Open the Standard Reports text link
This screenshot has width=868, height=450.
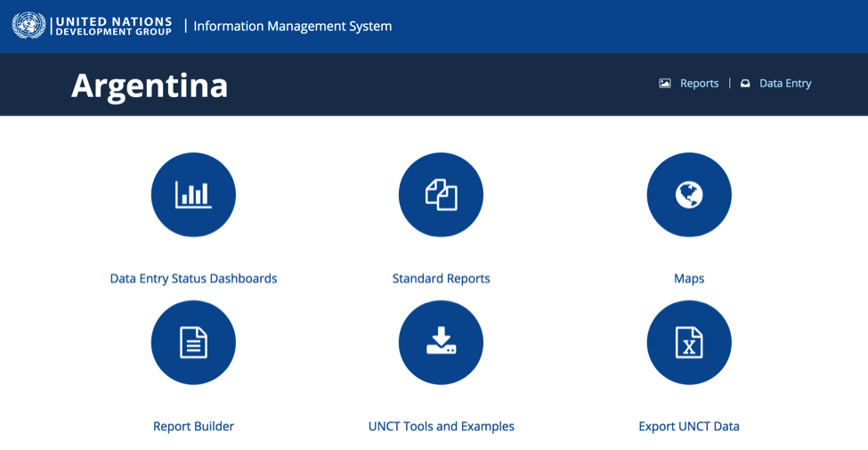click(x=441, y=278)
